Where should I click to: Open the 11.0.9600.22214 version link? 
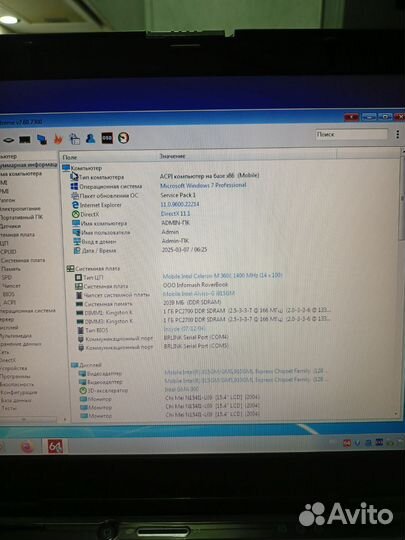click(180, 204)
